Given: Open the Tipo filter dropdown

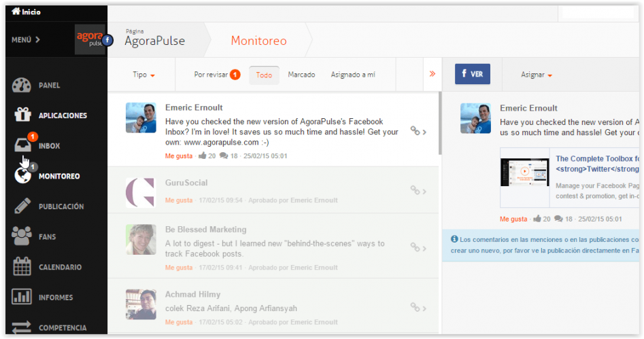Looking at the screenshot, I should pos(143,75).
